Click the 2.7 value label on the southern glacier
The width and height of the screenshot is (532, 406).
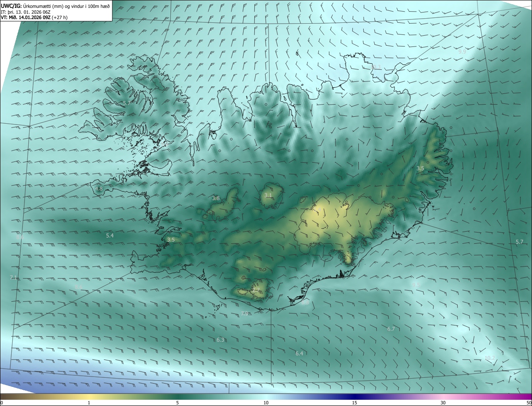point(256,290)
